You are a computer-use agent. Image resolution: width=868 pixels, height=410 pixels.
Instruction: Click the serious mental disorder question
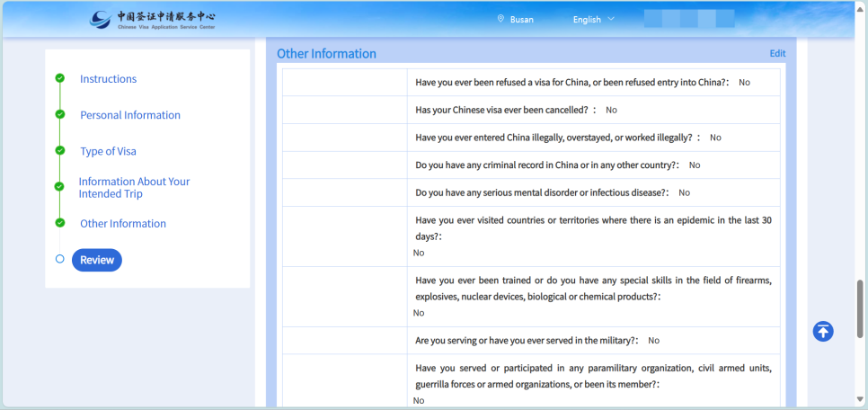click(x=542, y=192)
